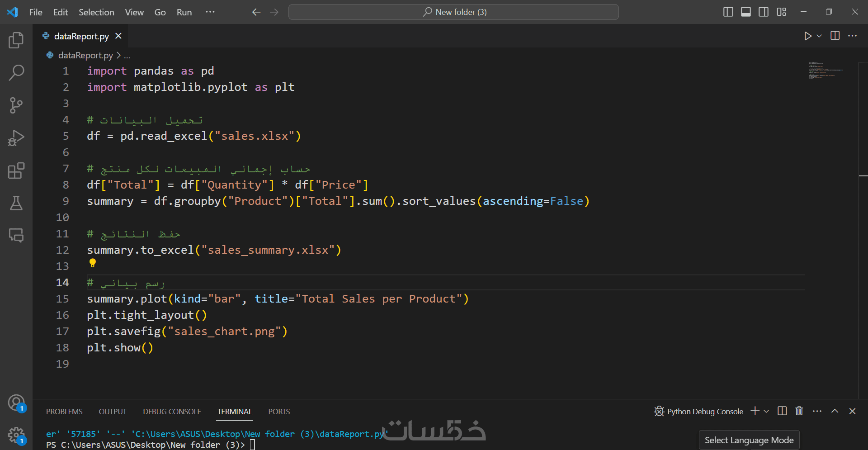The height and width of the screenshot is (450, 868).
Task: Open the new terminal launch profile dropdown
Action: click(x=766, y=412)
